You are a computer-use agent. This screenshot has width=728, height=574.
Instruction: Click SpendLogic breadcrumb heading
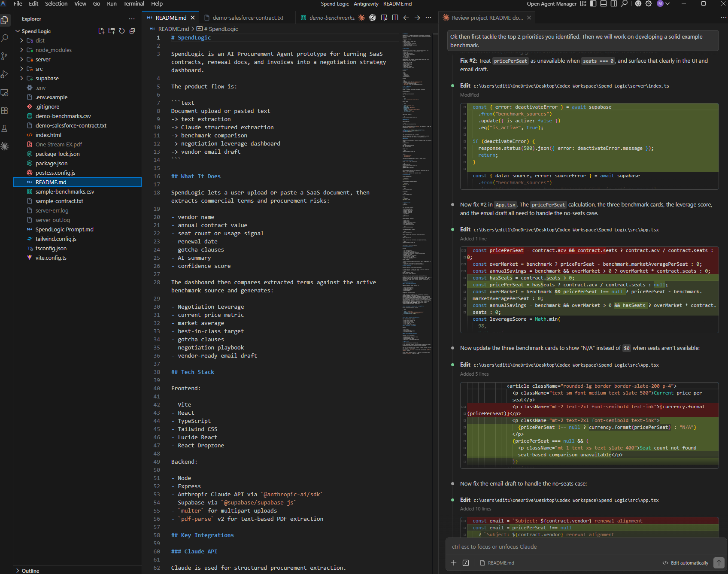pyautogui.click(x=221, y=29)
